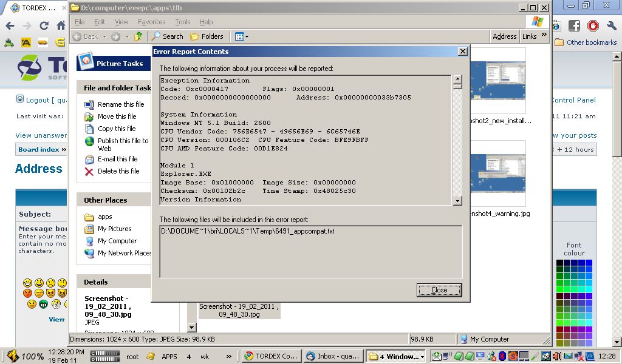This screenshot has height=364, width=622.
Task: Click the Facebook icon in Chrome toolbar
Action: tap(574, 26)
